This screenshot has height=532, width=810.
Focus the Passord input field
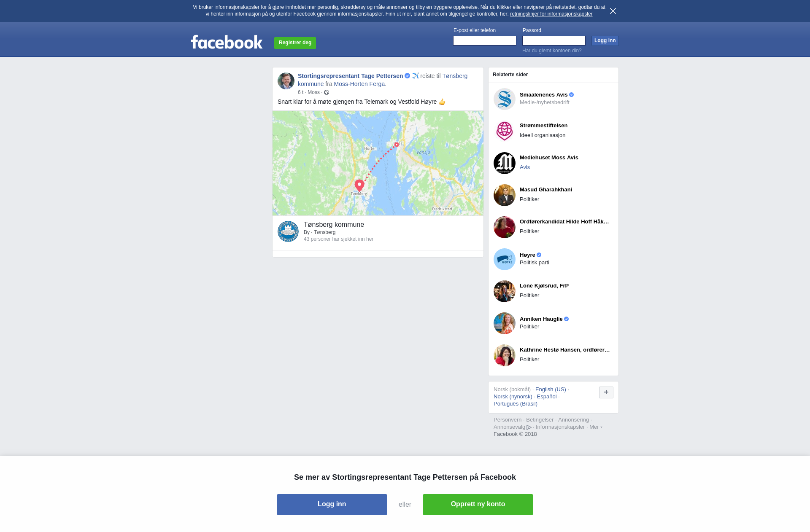pos(554,40)
